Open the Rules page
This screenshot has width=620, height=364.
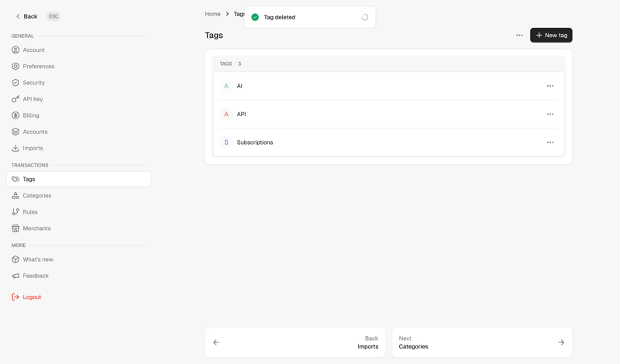[x=79, y=212]
